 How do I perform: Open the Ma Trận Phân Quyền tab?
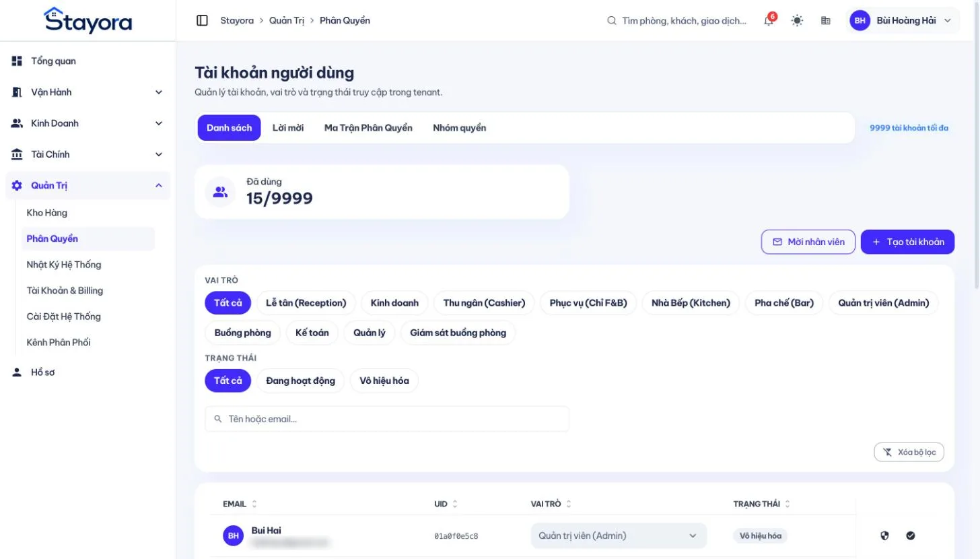coord(368,128)
